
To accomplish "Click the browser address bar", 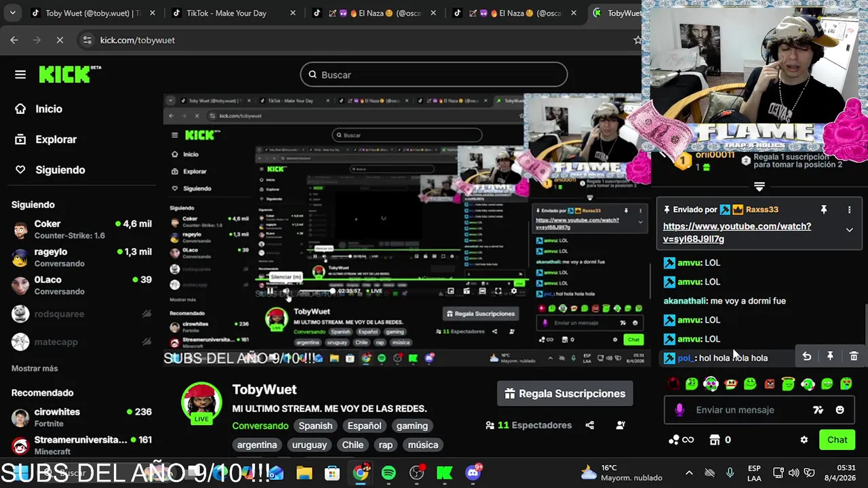I will [359, 40].
